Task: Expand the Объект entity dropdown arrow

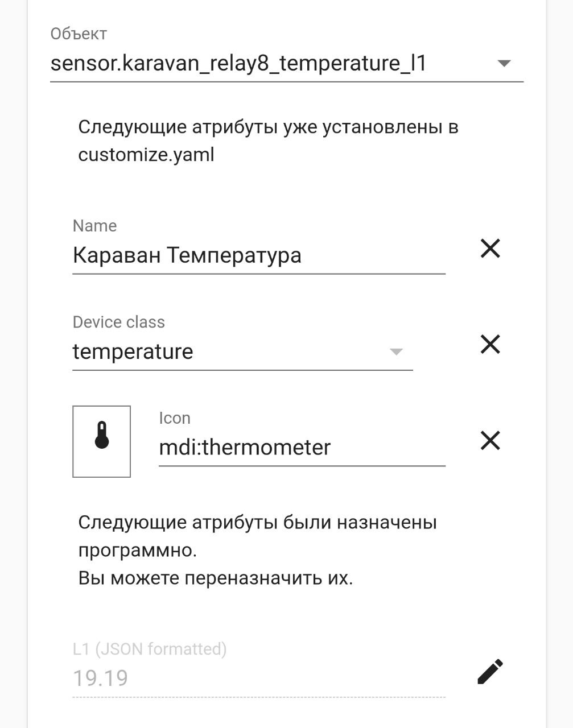Action: [x=504, y=63]
